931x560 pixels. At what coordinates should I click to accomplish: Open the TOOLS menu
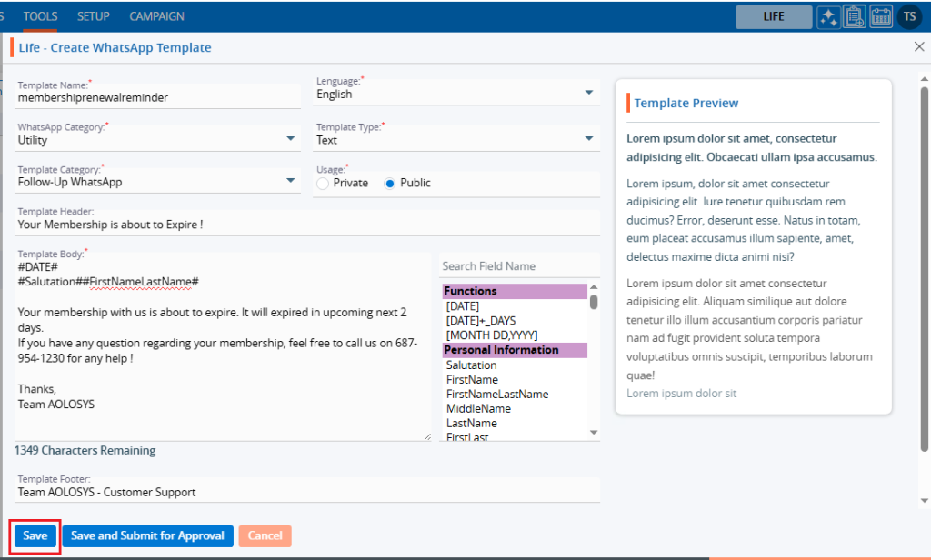point(41,16)
